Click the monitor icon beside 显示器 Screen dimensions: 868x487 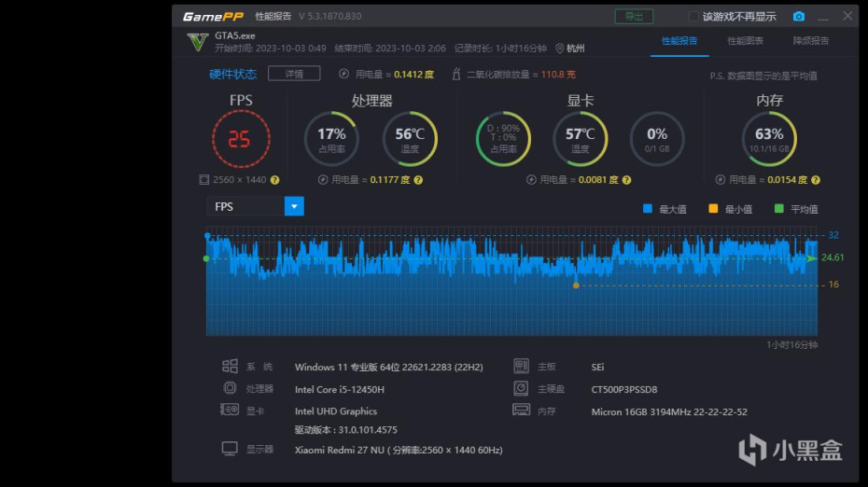pos(230,448)
